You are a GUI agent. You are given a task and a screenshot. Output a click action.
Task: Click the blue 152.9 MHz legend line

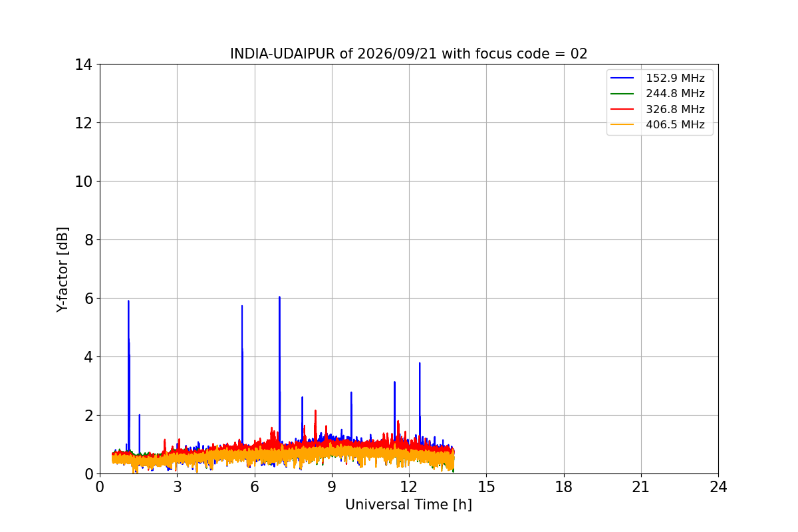pyautogui.click(x=624, y=78)
